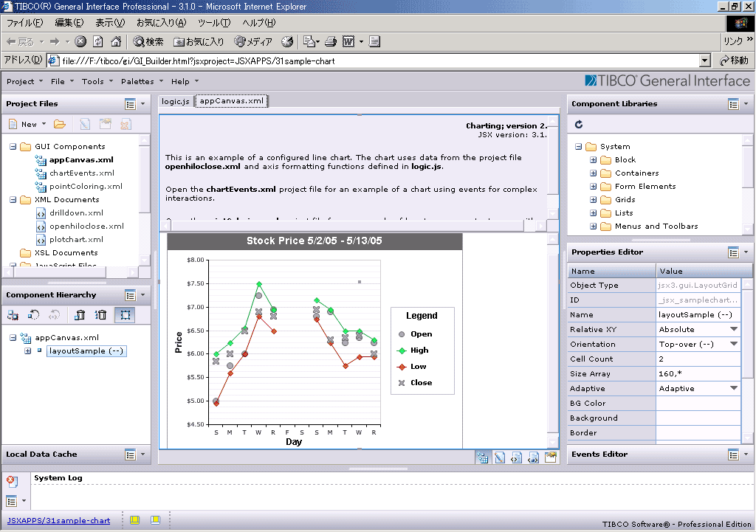Collapse the System folder in Component Libraries
The width and height of the screenshot is (756, 532).
[x=579, y=147]
